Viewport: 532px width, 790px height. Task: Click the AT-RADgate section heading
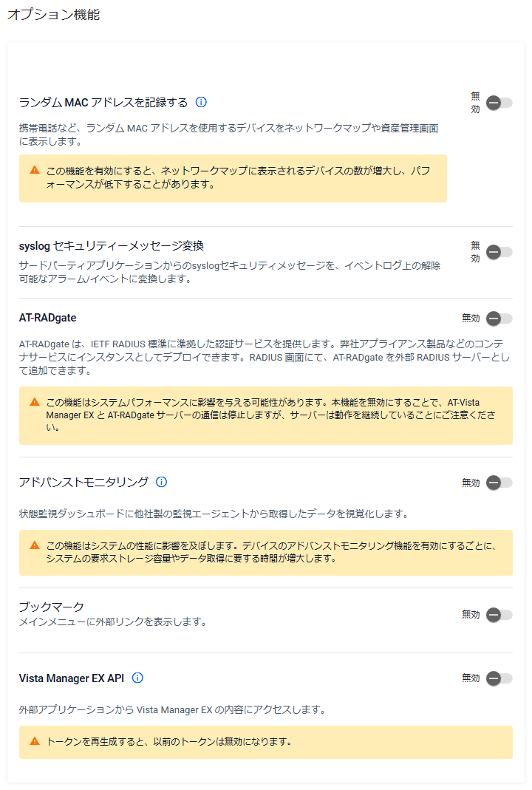tap(48, 318)
